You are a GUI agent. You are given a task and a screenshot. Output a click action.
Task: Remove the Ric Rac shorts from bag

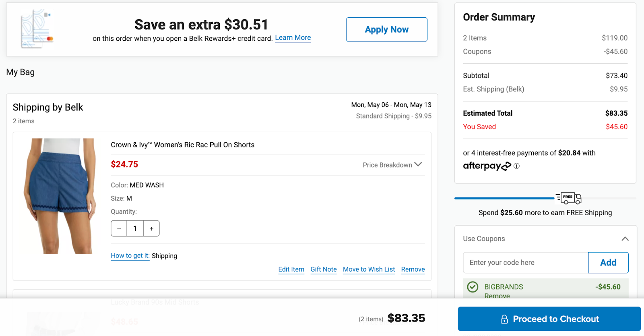tap(413, 270)
